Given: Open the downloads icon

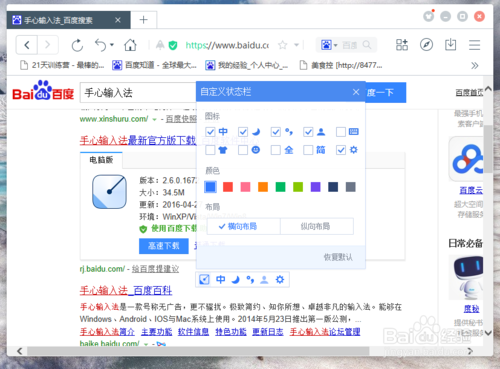Looking at the screenshot, I should [x=451, y=44].
